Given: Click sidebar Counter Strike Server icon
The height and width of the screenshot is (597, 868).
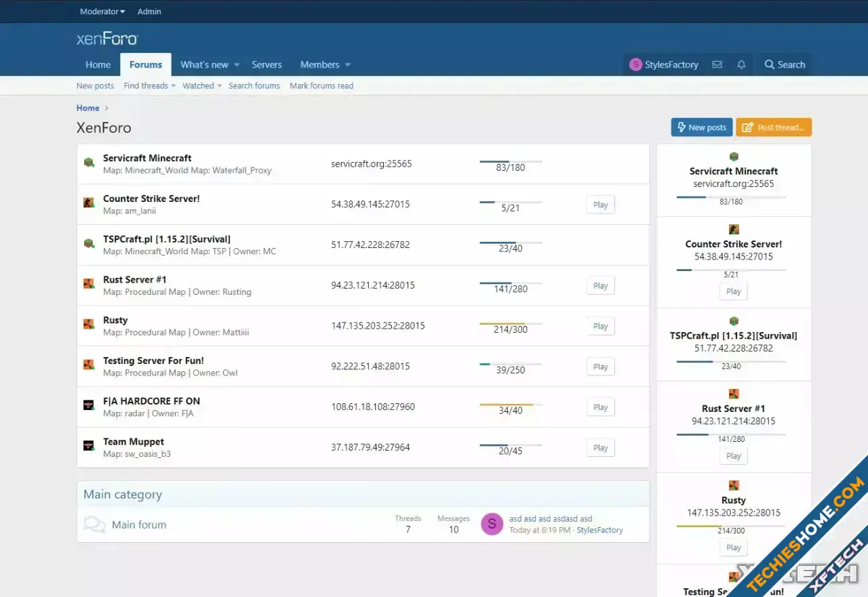Looking at the screenshot, I should click(734, 230).
